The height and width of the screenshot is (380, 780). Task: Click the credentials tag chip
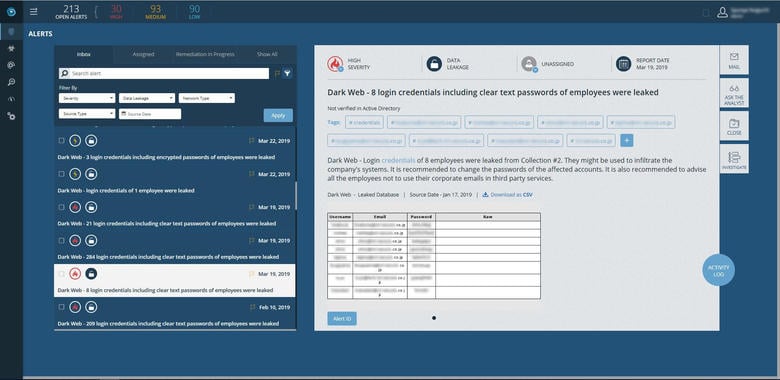pyautogui.click(x=364, y=122)
